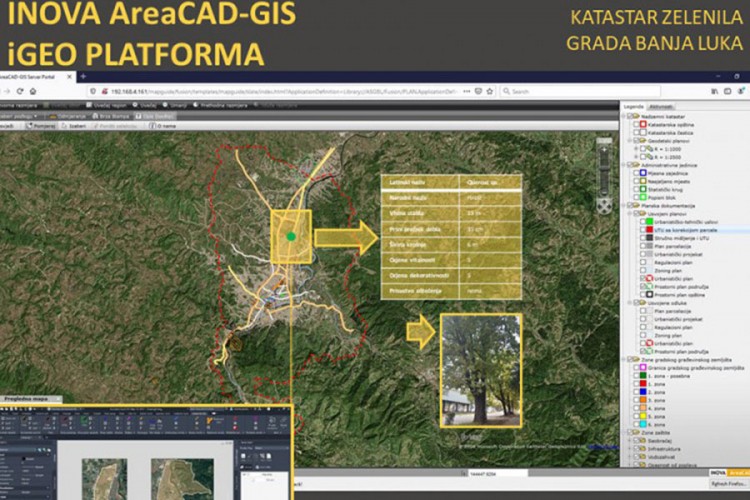Enable the R = 1:1000 layer checkbox
The width and height of the screenshot is (750, 500).
coord(643,149)
